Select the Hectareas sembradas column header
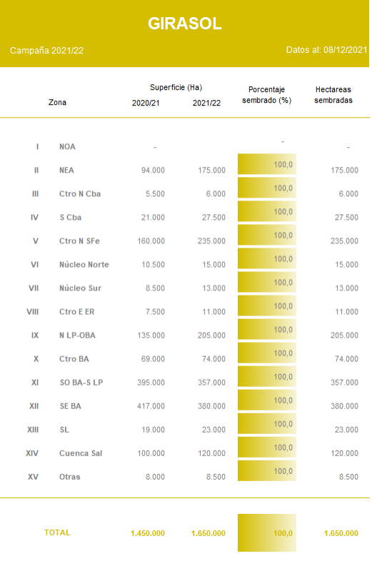 (333, 95)
